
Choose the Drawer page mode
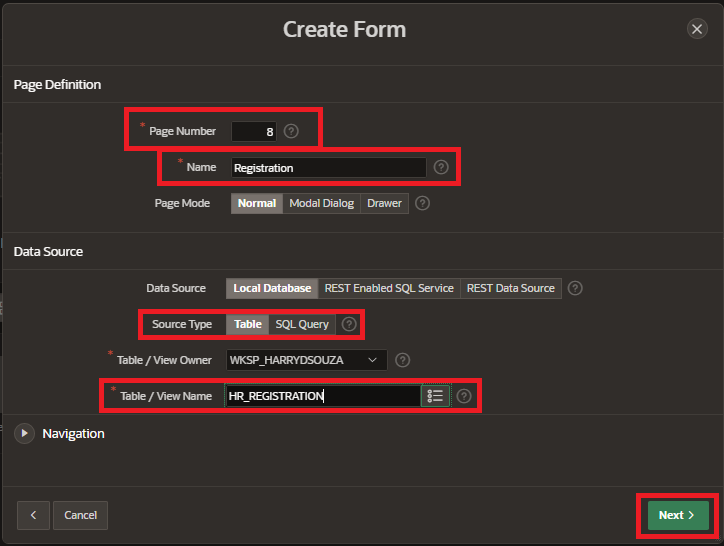point(384,203)
